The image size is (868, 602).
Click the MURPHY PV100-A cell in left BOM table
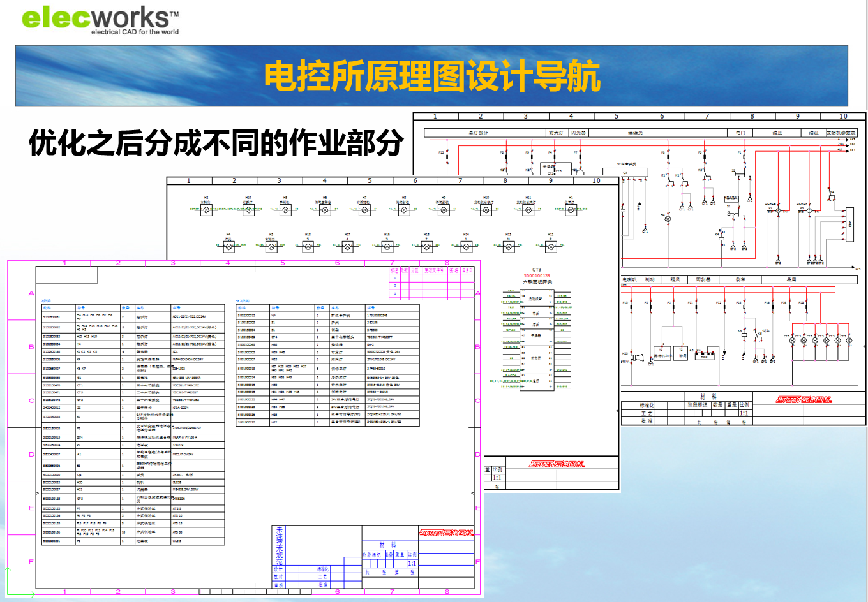[198, 437]
